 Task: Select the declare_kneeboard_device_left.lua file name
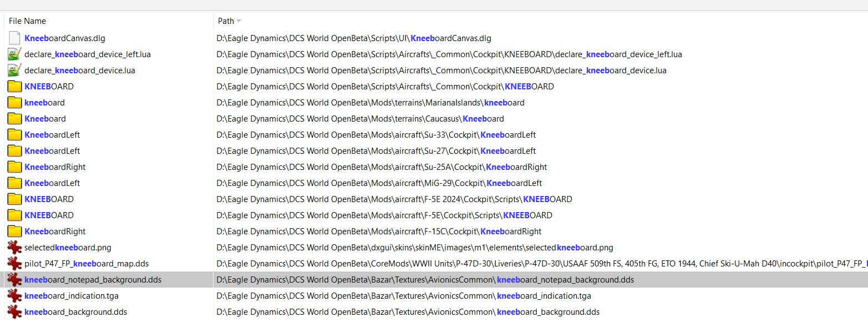[x=88, y=54]
